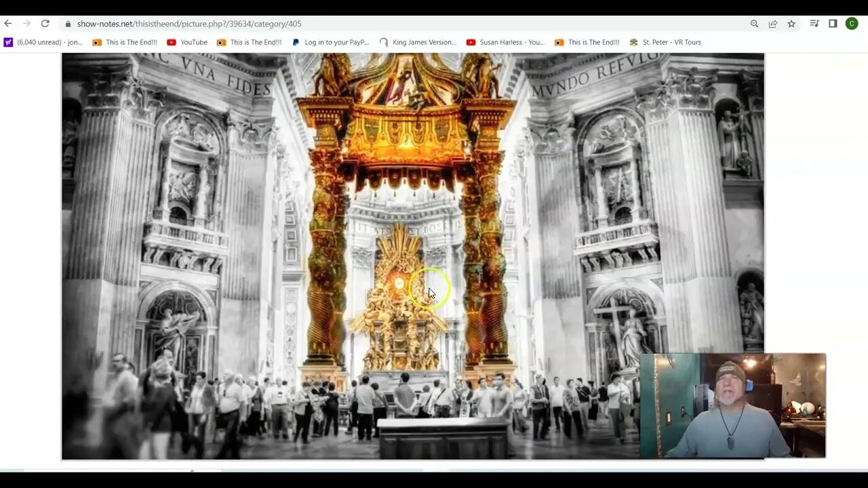
Task: Open This is The End bookmark before PayPal login
Action: pyautogui.click(x=249, y=42)
